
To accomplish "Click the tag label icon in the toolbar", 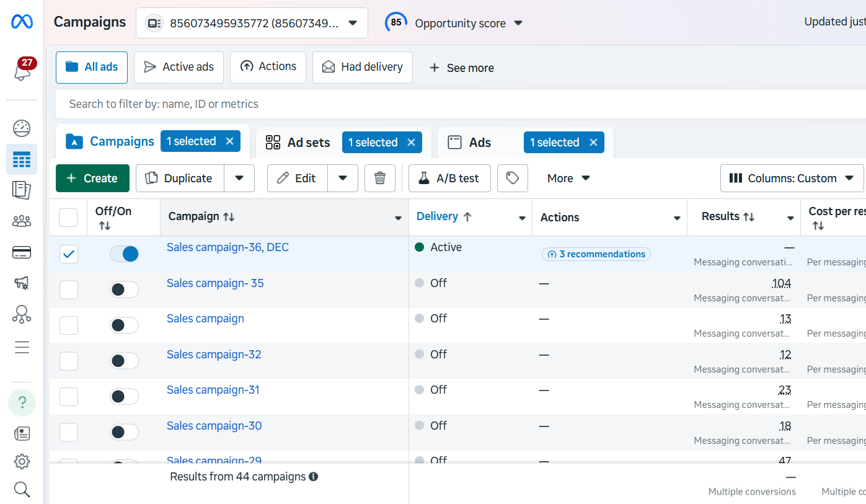I will point(512,178).
